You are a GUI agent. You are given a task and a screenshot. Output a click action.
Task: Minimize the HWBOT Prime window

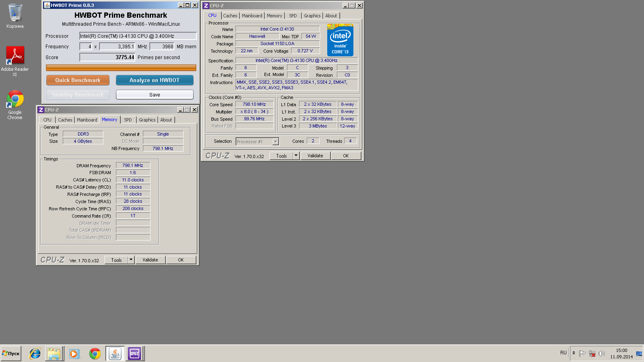[x=181, y=5]
